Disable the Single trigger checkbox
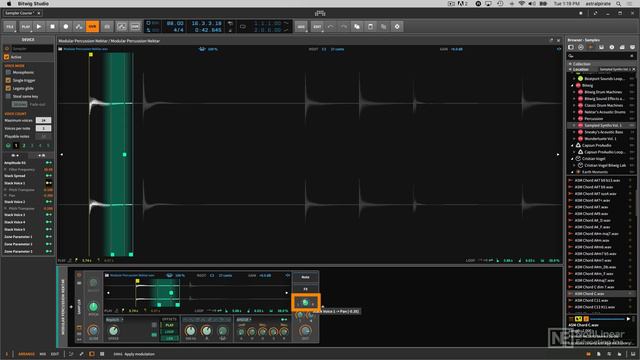The image size is (640, 360). coord(8,80)
